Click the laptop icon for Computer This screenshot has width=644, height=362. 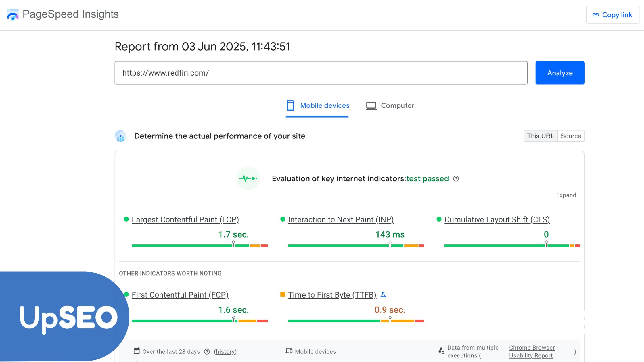[x=371, y=106]
